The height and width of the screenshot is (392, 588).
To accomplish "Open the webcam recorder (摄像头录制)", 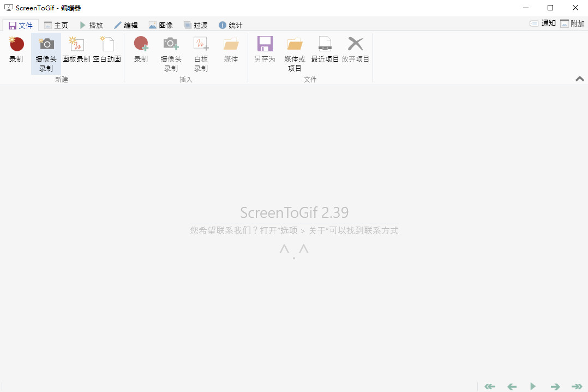I will 46,52.
